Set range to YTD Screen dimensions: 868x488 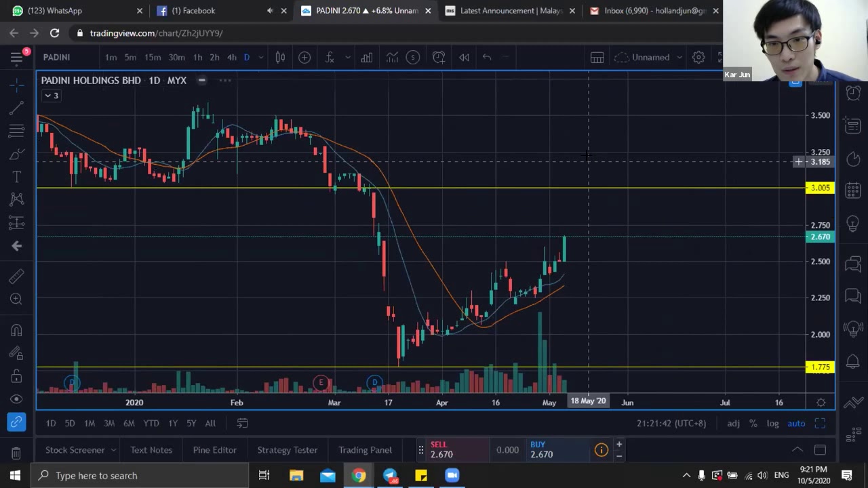point(151,424)
